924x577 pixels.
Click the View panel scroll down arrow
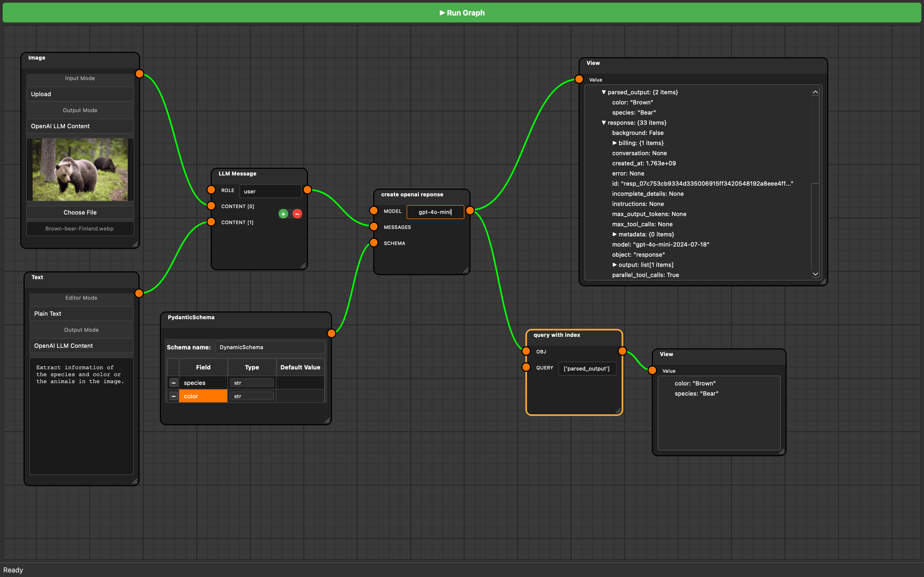[815, 274]
